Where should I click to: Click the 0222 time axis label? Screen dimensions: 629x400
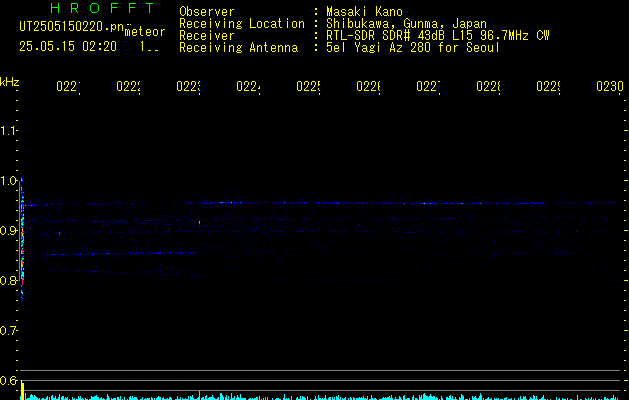pos(128,86)
